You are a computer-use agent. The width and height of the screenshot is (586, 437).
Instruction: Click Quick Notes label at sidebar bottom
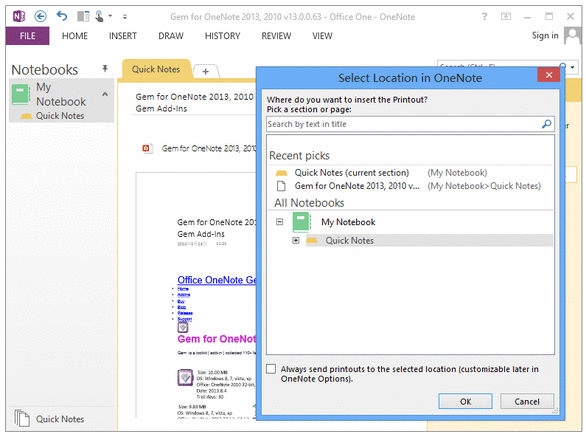(60, 419)
